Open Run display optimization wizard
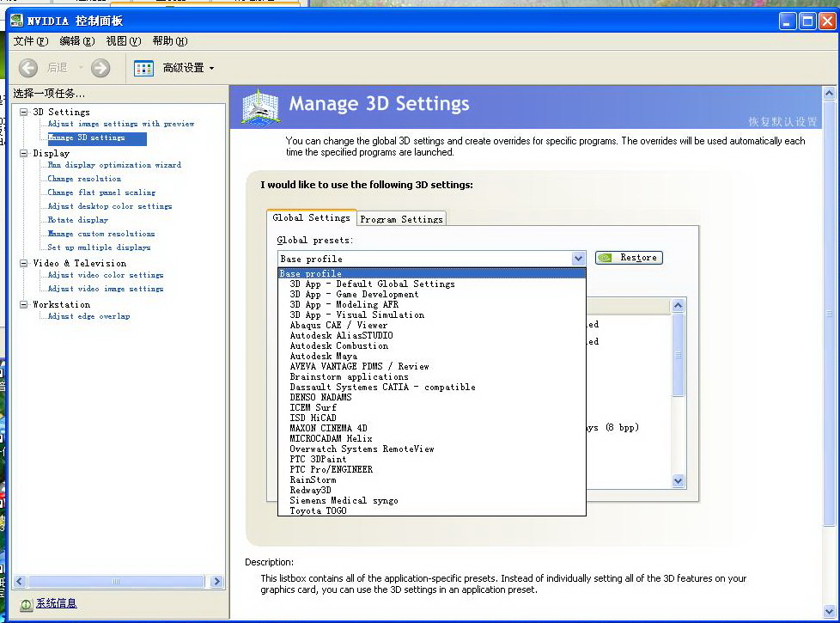 click(x=114, y=165)
